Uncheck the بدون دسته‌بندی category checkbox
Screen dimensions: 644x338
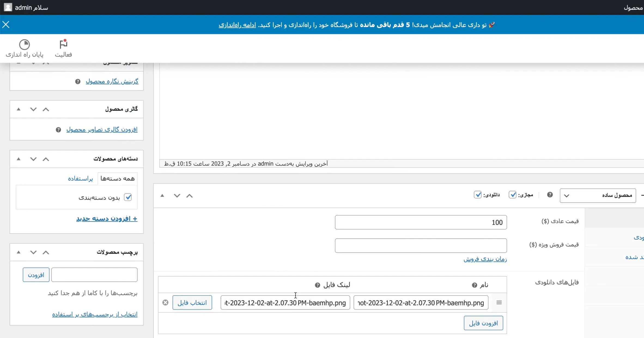click(128, 197)
